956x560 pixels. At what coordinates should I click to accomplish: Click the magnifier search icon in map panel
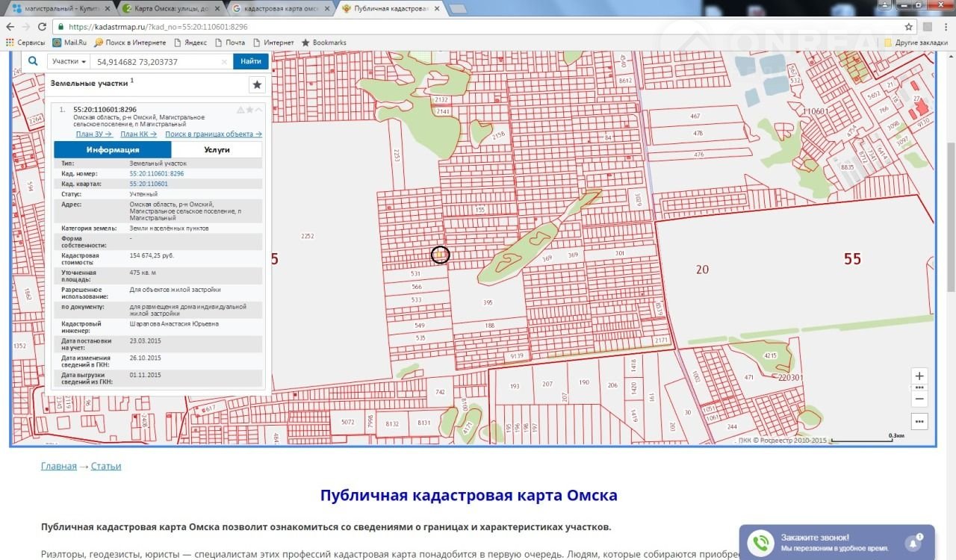coord(33,61)
